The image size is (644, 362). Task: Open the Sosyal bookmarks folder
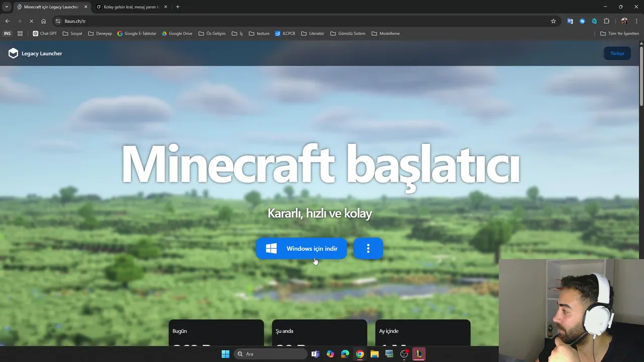pyautogui.click(x=72, y=34)
